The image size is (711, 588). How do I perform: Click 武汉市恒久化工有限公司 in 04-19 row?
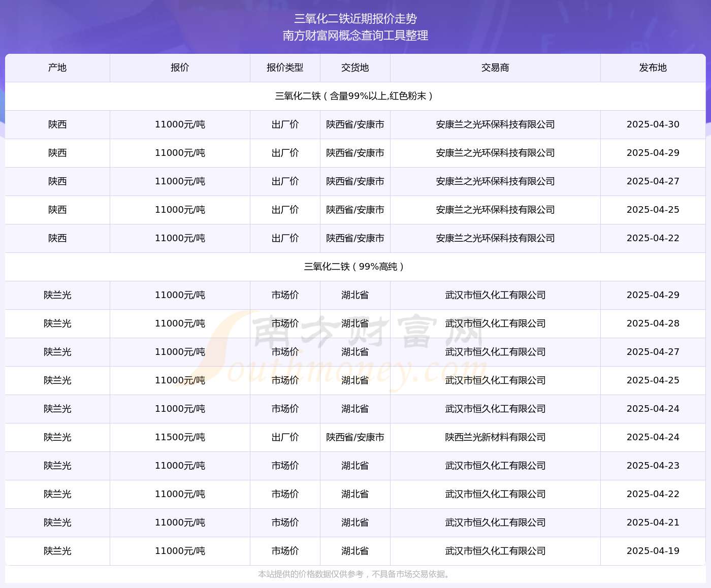(x=495, y=551)
